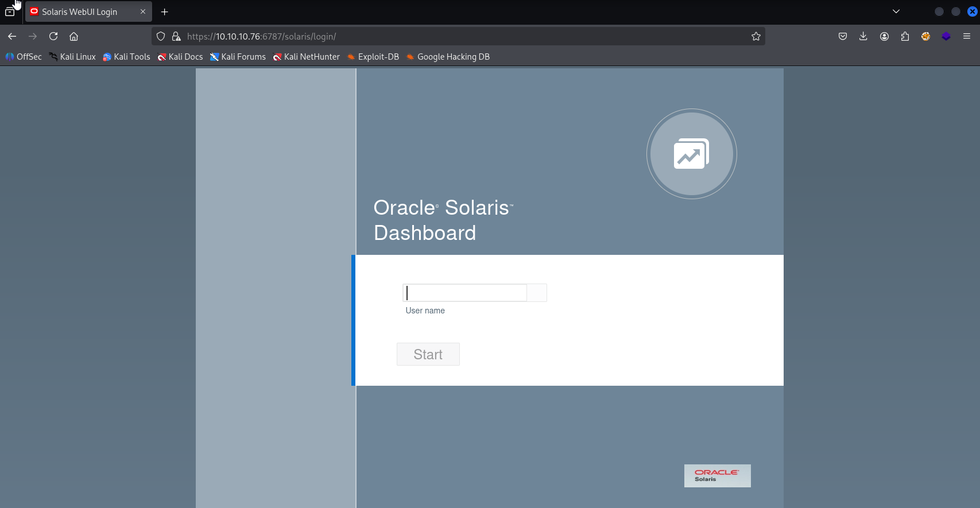Click the purple extension icon in the toolbar
980x508 pixels.
coord(946,36)
